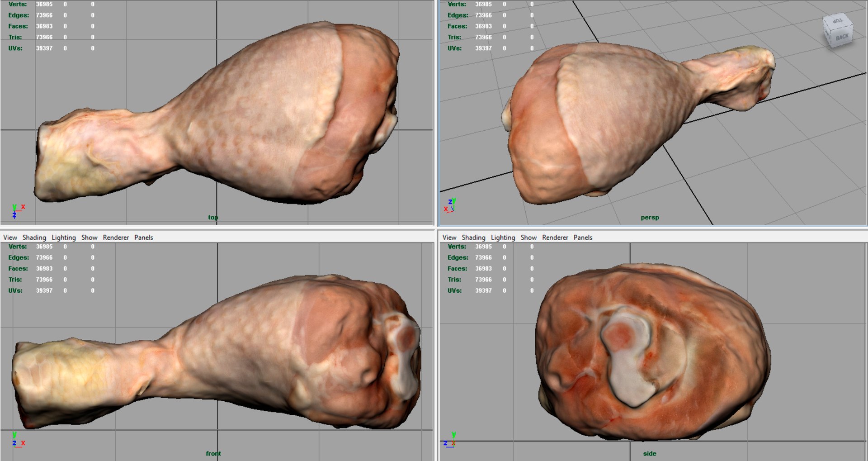The height and width of the screenshot is (461, 868).
Task: Click the "UVs:" label in persp view HUD
Action: (455, 48)
